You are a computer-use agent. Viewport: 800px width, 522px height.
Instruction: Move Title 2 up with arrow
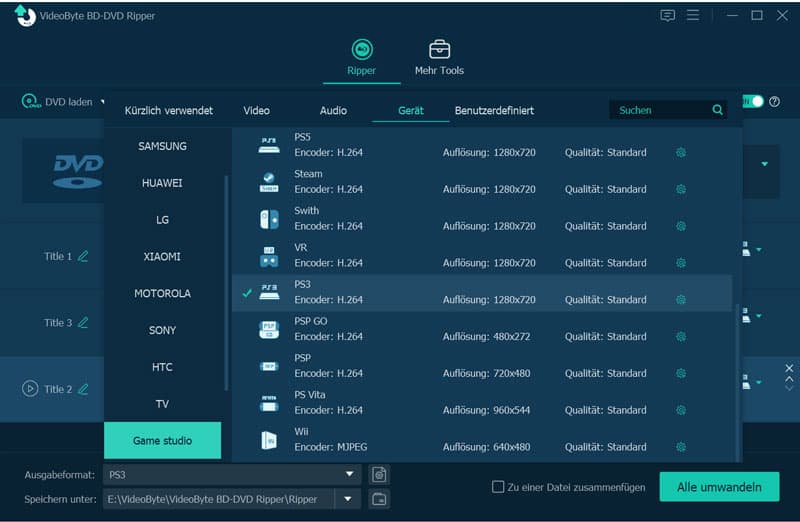[789, 379]
